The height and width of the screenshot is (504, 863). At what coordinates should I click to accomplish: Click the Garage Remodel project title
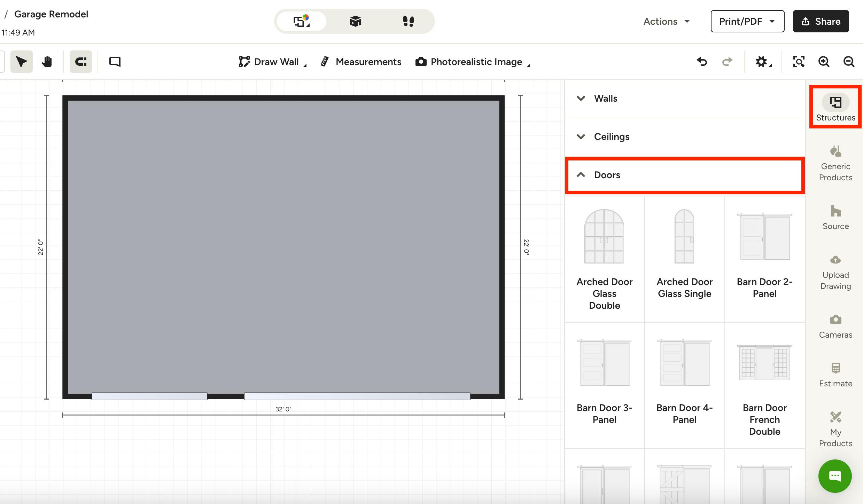51,14
